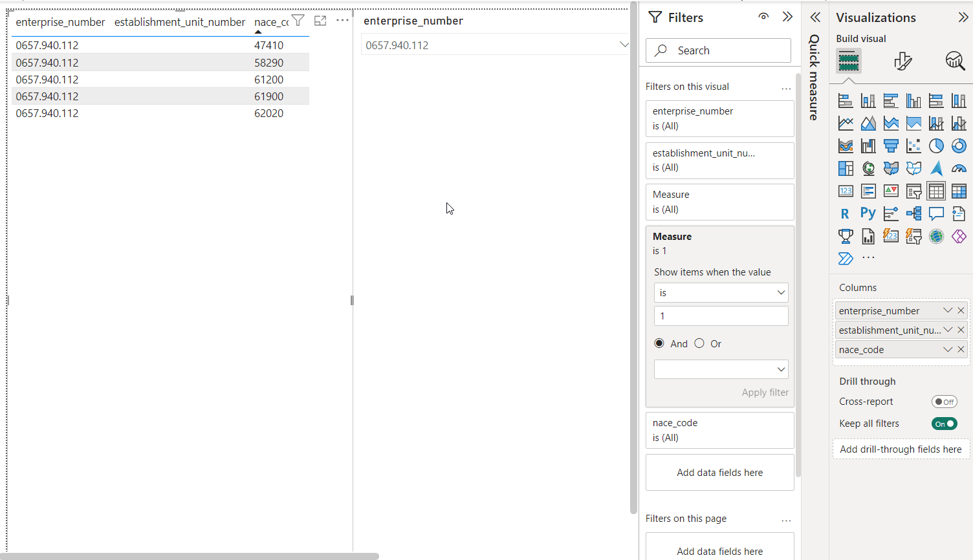Collapse the Filters pane
973x560 pixels.
(787, 17)
